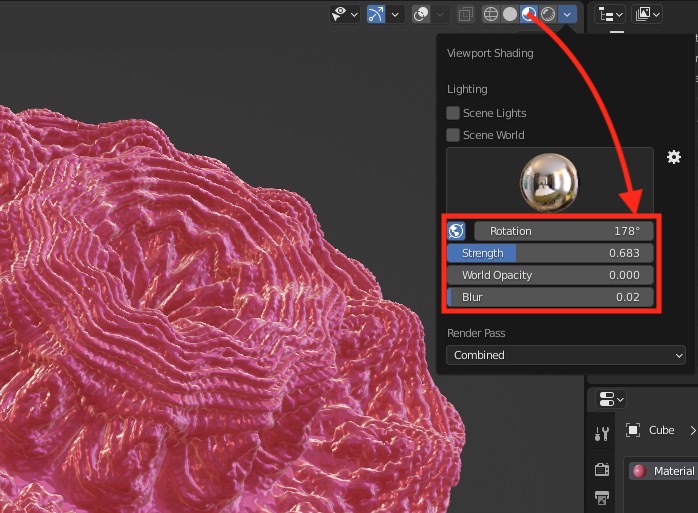Select the Material slot entry

[663, 471]
